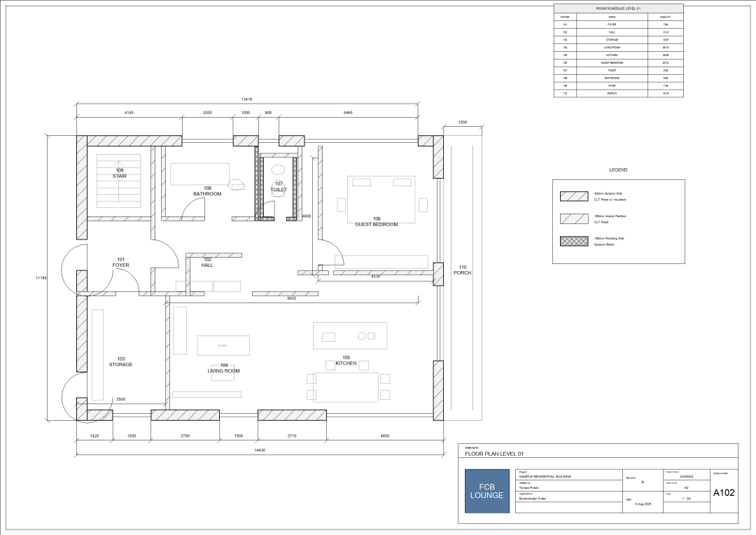The image size is (756, 535).
Task: Click the 420mm Exterior Wall legend swatch
Action: click(x=574, y=196)
